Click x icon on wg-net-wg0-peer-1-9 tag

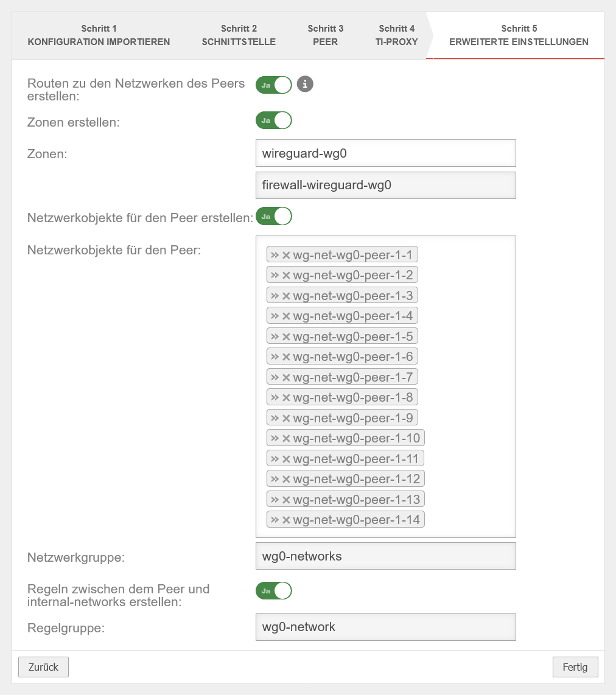tap(286, 418)
